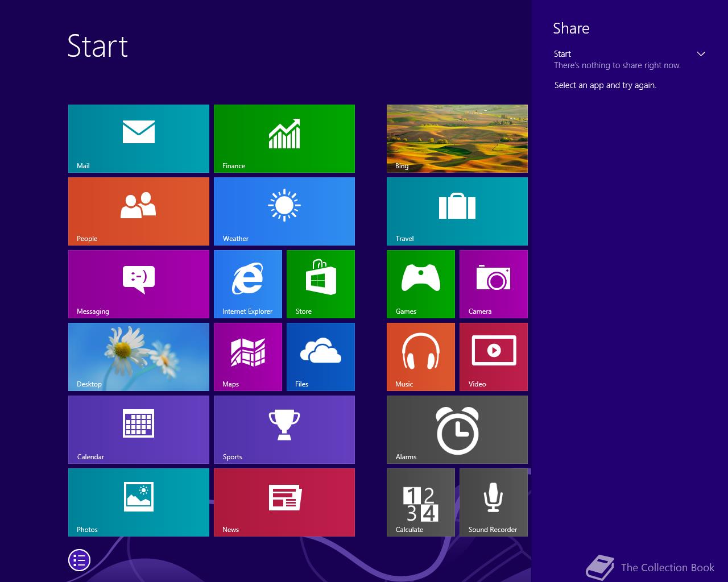Viewport: 728px width, 582px height.
Task: Click the Share pane heading
Action: (x=571, y=28)
